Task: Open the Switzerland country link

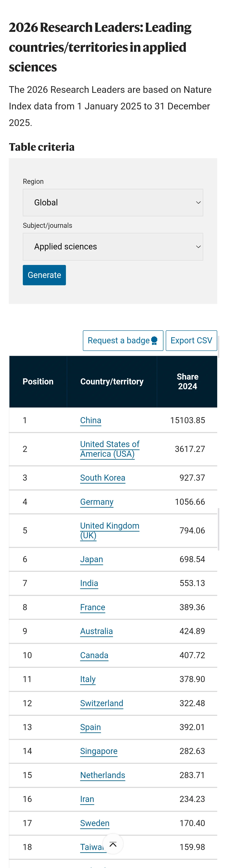Action: click(x=101, y=703)
